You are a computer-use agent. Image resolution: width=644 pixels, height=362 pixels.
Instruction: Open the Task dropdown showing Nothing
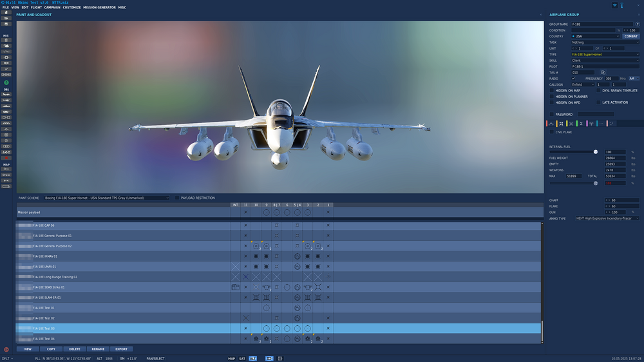[x=605, y=43]
